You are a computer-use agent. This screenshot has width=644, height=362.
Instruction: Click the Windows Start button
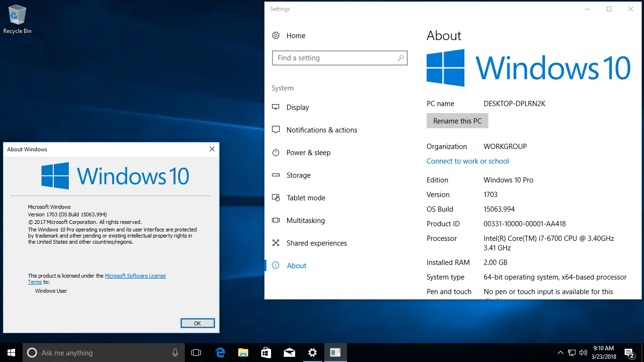(x=11, y=353)
